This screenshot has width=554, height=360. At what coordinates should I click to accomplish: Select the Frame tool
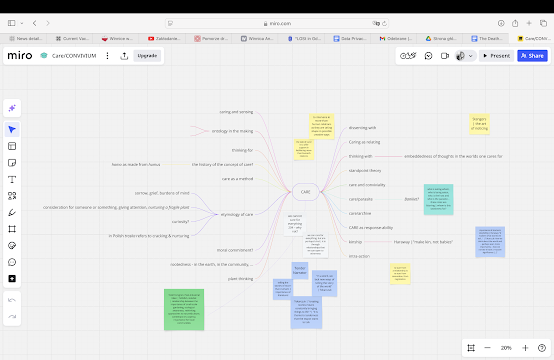click(12, 229)
